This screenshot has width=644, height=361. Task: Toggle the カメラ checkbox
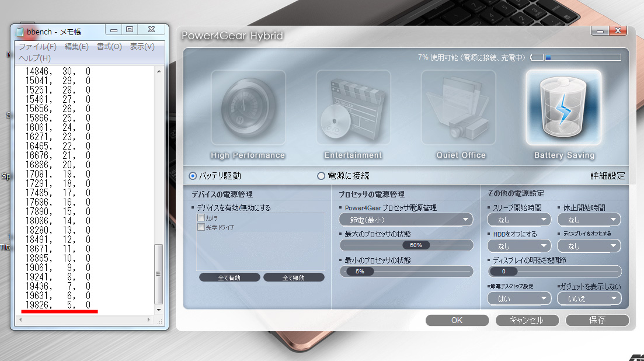(201, 218)
